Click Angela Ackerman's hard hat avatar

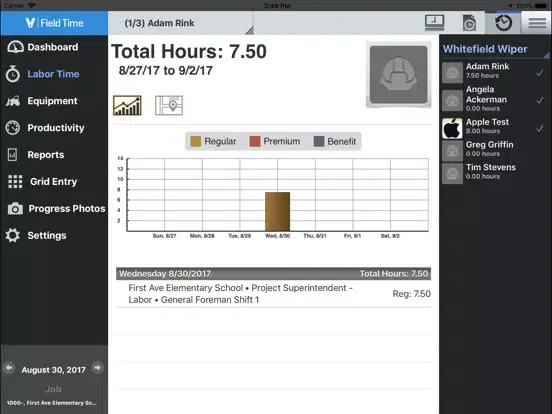point(452,100)
